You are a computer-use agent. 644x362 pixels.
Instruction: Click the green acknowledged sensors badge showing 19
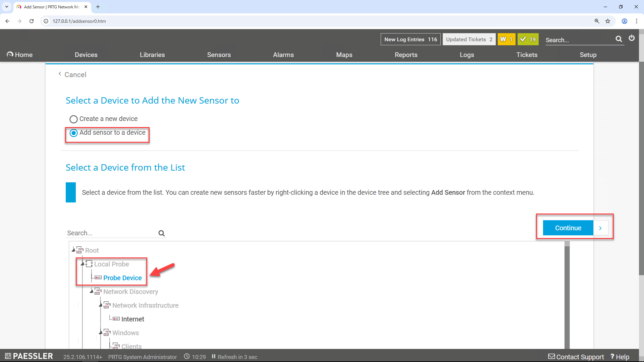[x=528, y=39]
